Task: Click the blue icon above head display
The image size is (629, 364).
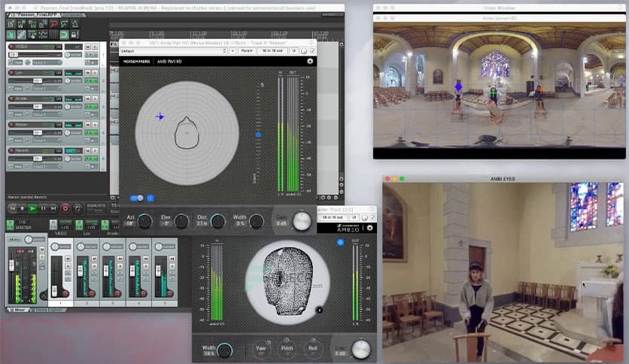Action: pyautogui.click(x=340, y=242)
